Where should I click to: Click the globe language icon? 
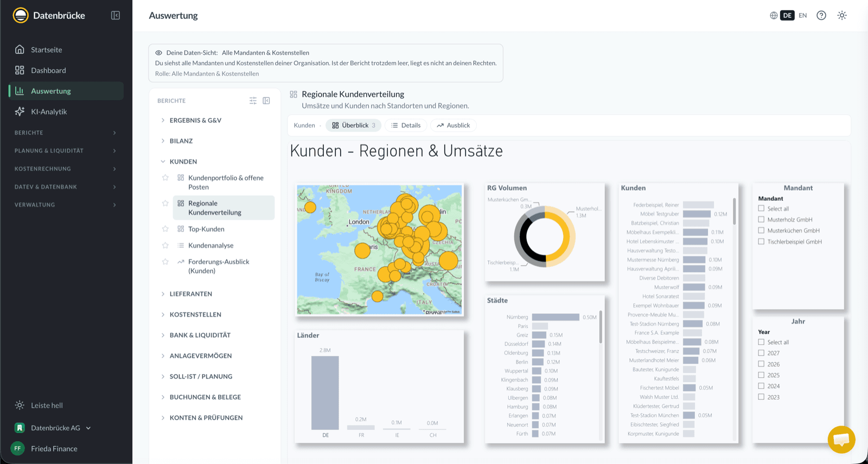tap(774, 15)
